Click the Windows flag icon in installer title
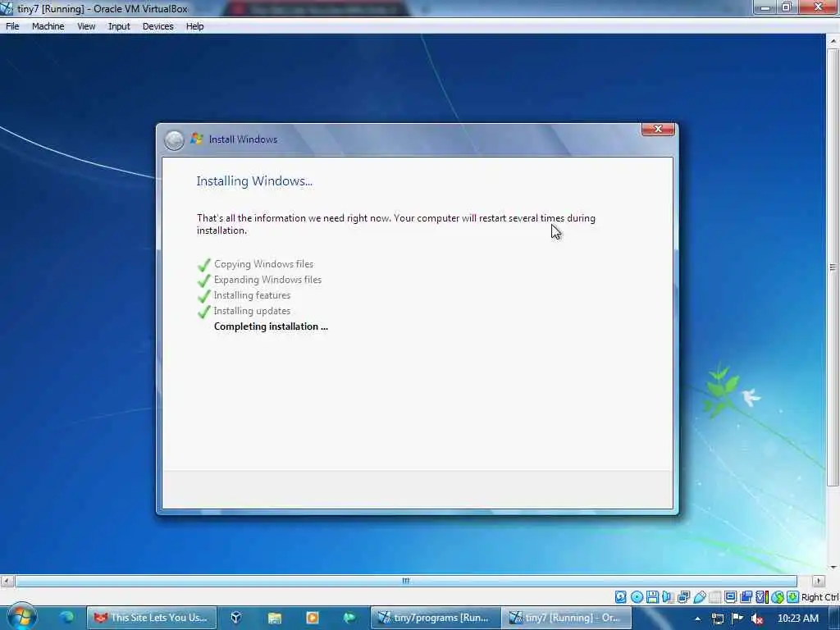The height and width of the screenshot is (630, 840). 197,139
